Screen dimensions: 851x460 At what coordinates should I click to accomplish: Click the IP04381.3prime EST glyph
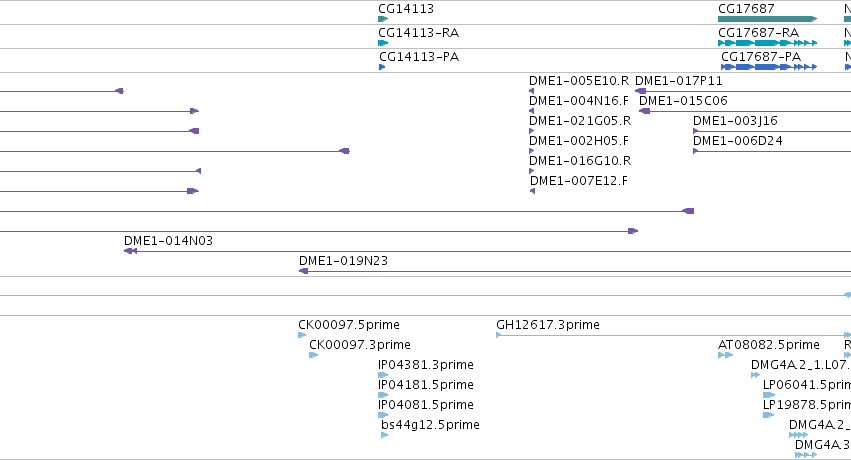(x=383, y=375)
